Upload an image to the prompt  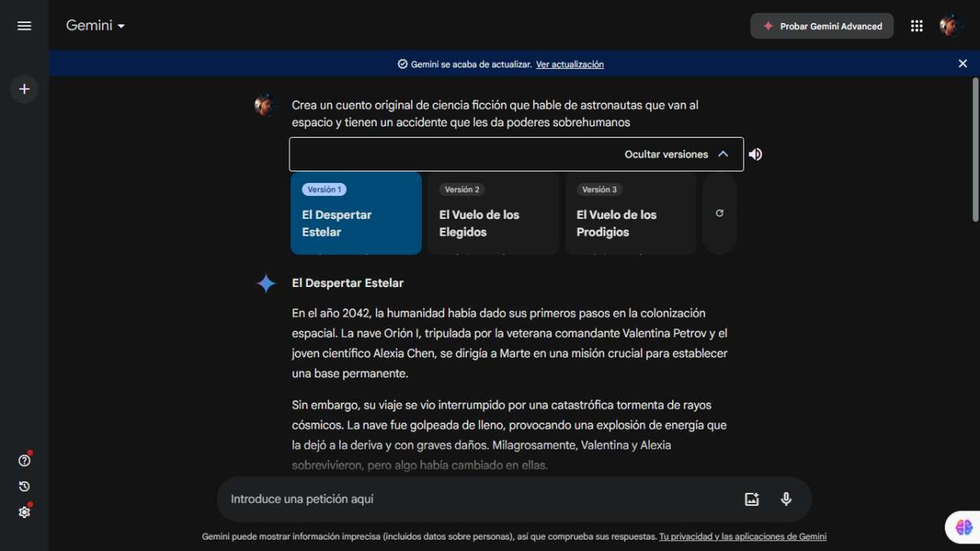coord(752,499)
